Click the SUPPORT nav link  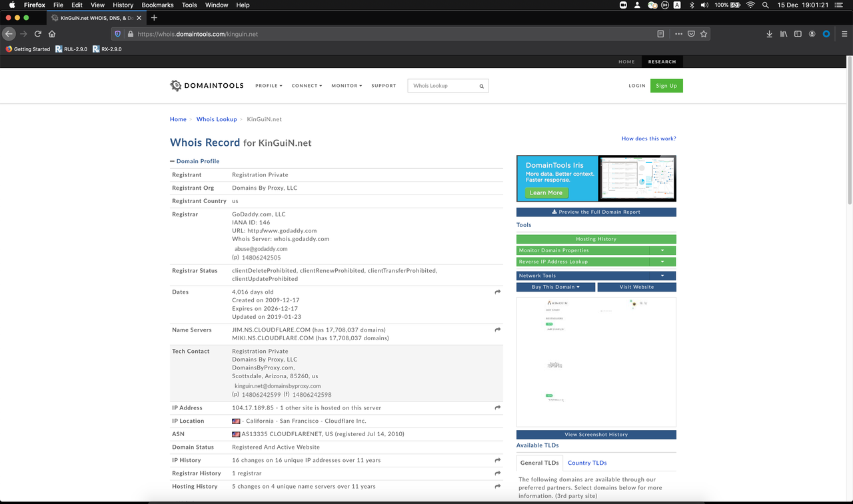pos(384,86)
